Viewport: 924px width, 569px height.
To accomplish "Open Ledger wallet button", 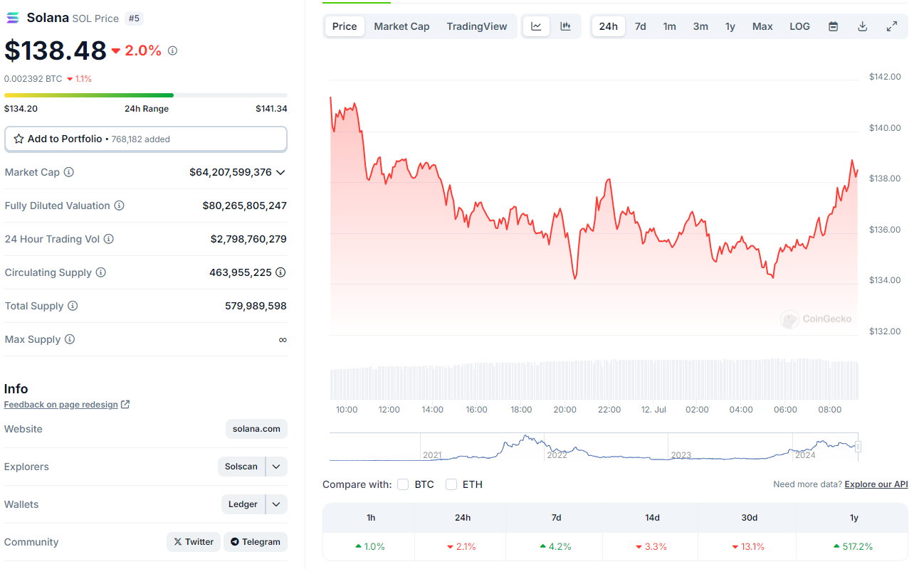I will (243, 504).
